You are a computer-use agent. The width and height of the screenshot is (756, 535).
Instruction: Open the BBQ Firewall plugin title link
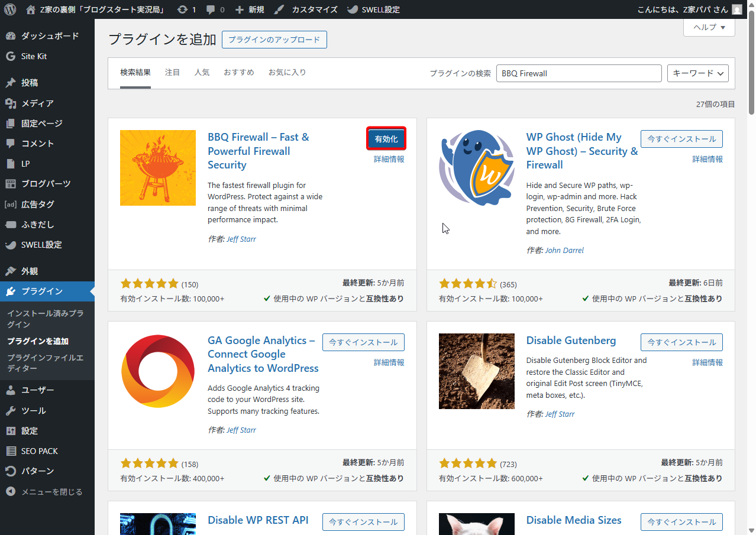pos(259,151)
